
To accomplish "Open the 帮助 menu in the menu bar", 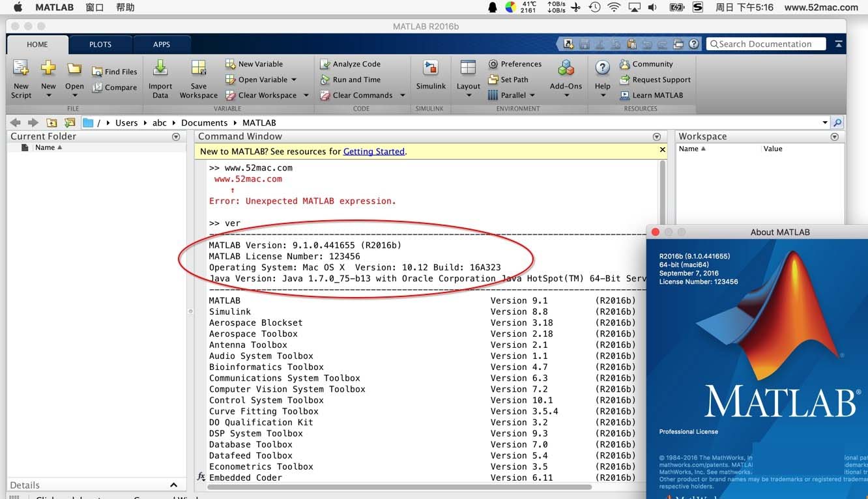I will (125, 7).
